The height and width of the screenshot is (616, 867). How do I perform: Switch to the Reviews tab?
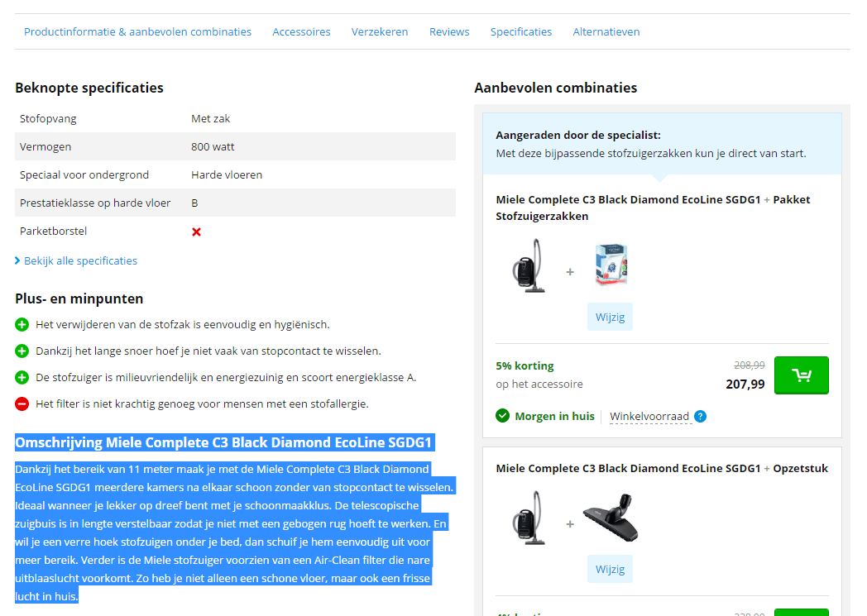449,31
